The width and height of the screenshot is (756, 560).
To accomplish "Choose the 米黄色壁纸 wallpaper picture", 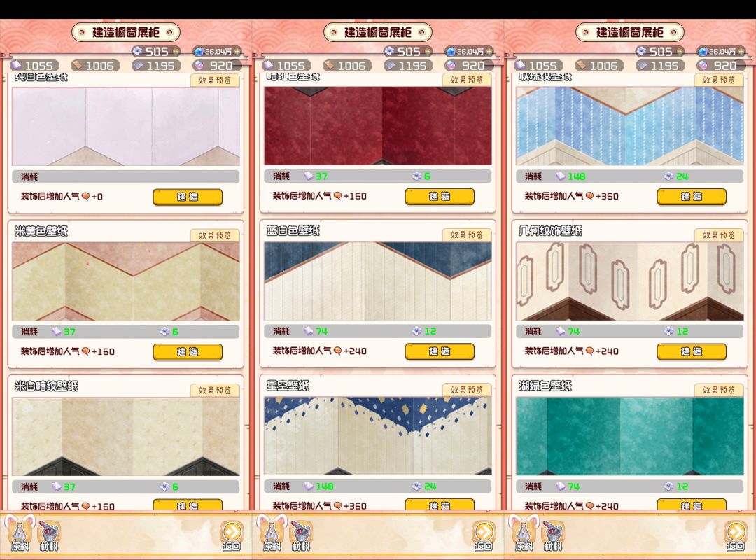I will point(126,281).
